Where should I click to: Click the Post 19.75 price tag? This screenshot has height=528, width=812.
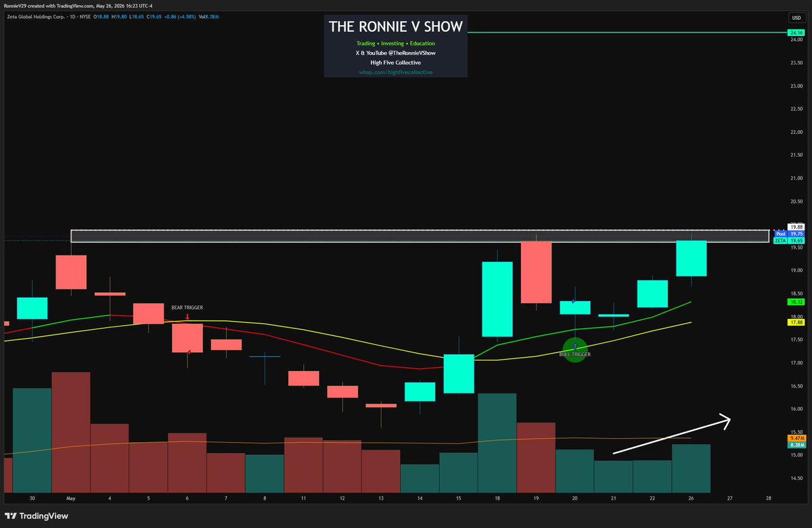pos(788,233)
